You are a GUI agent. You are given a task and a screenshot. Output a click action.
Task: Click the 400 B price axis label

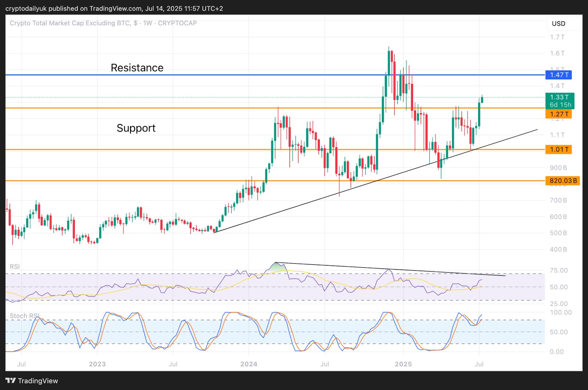[x=558, y=249]
